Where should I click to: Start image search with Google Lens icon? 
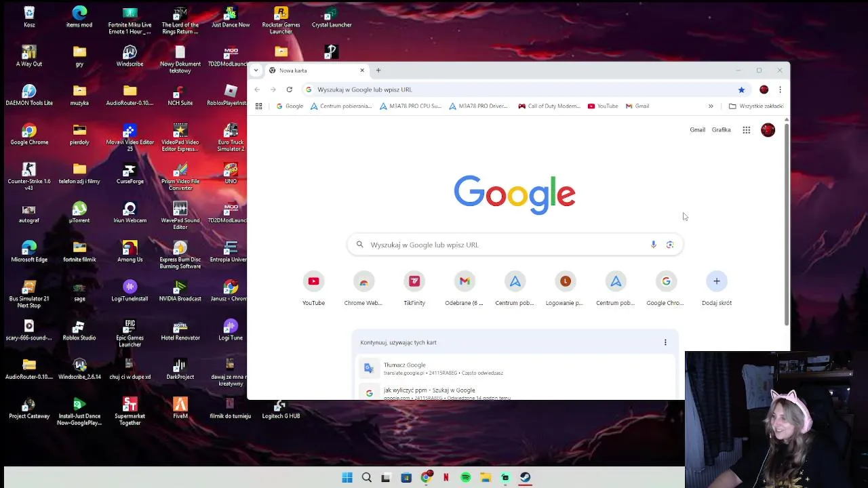[x=670, y=245]
